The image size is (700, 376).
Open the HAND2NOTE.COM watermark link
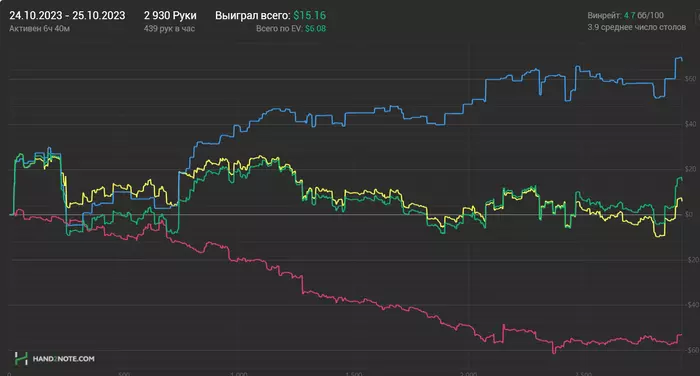(63, 359)
